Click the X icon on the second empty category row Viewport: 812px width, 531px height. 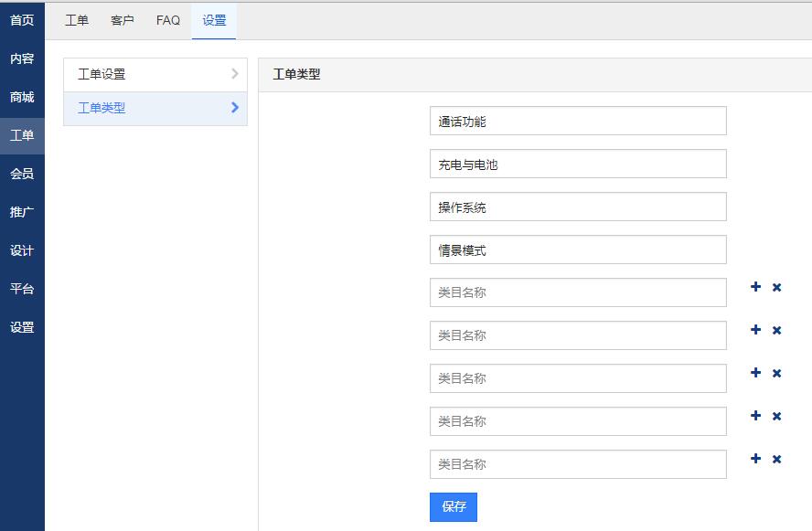(776, 331)
